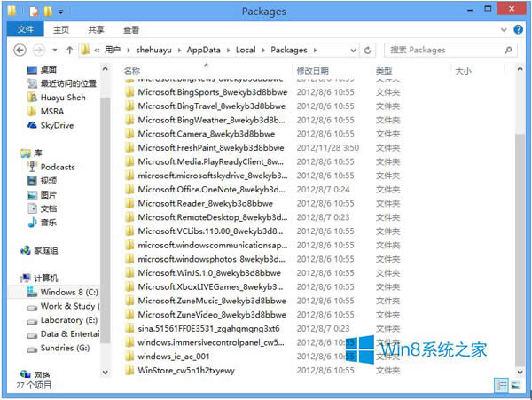
Task: Sort by the 名称 column header
Action: click(132, 71)
